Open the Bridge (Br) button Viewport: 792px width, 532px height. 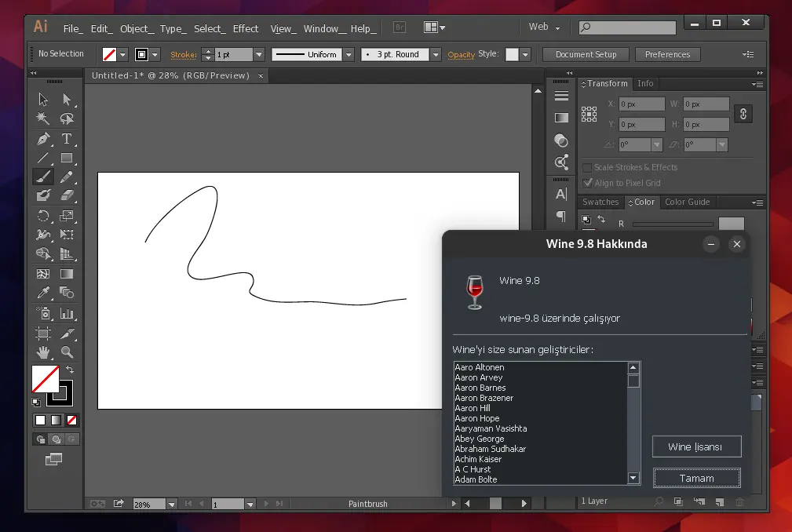(x=400, y=27)
